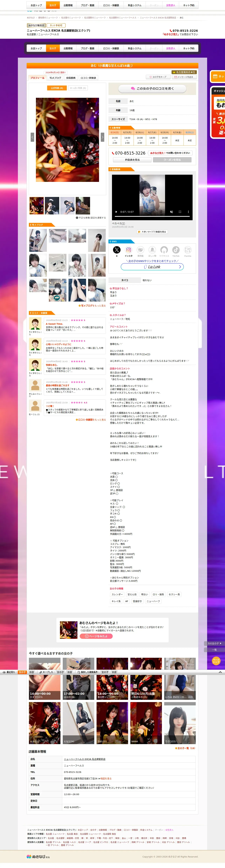The image size is (225, 868).
Task: Open the review titled 最高の時間を過ごせます
Action: [58, 386]
